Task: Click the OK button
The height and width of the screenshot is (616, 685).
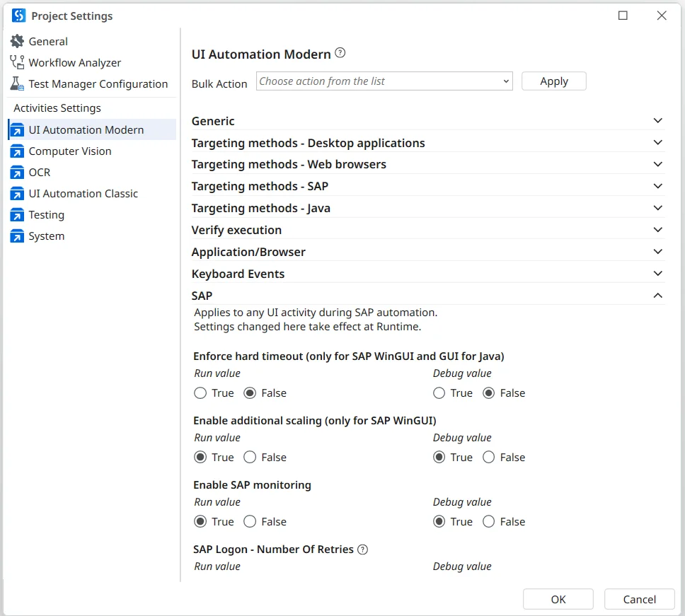Action: pyautogui.click(x=558, y=599)
